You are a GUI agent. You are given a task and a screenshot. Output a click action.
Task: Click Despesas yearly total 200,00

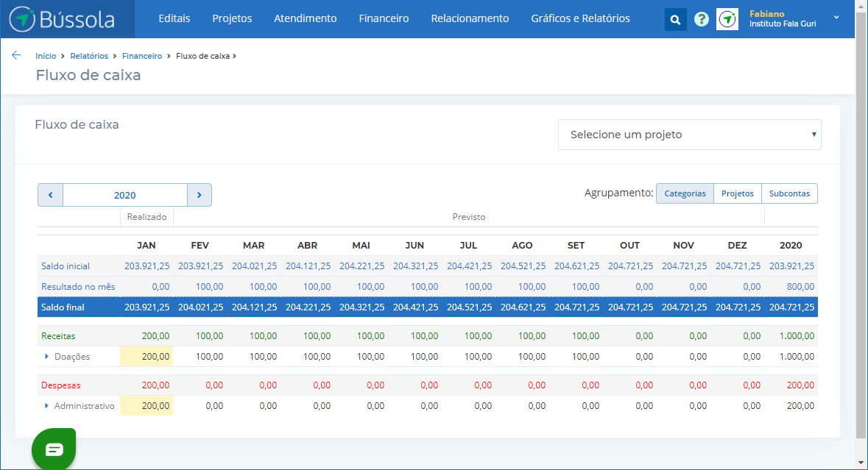pyautogui.click(x=800, y=385)
